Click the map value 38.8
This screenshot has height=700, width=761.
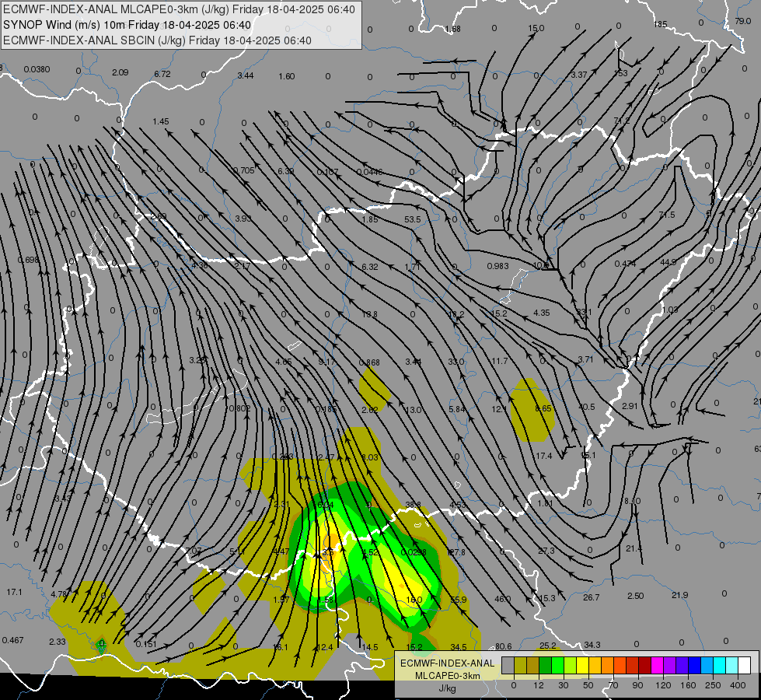413,506
